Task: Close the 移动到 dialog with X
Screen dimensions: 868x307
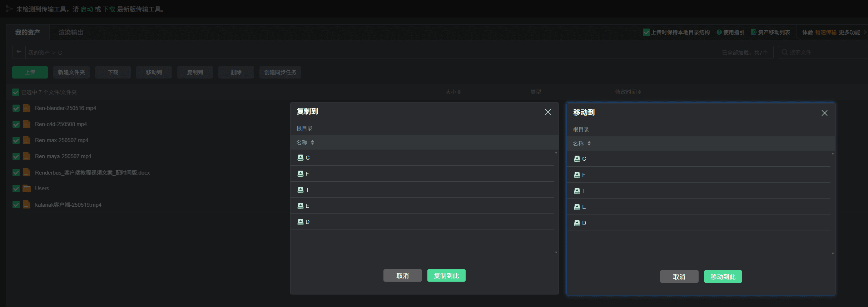Action: pyautogui.click(x=824, y=113)
